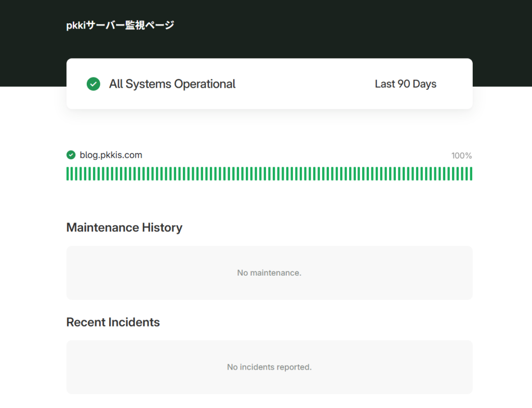Click the last rightmost green uptime bar
Image resolution: width=532 pixels, height=408 pixels.
(471, 174)
